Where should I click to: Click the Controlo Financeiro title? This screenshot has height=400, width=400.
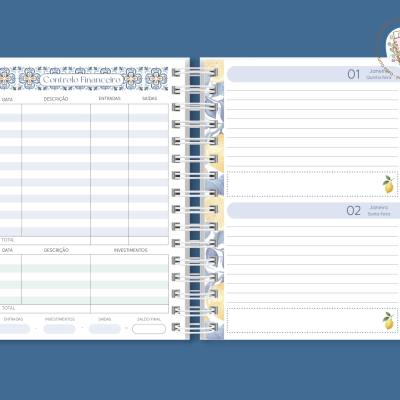click(x=82, y=80)
